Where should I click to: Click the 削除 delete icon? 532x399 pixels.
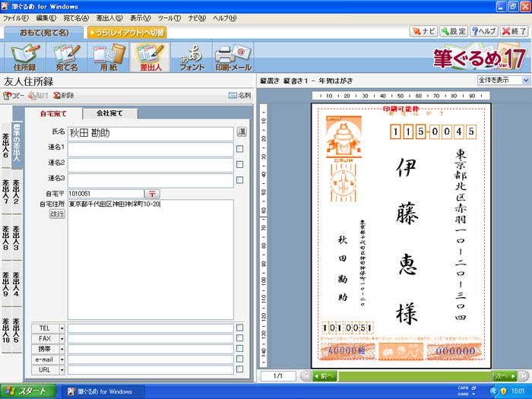64,96
